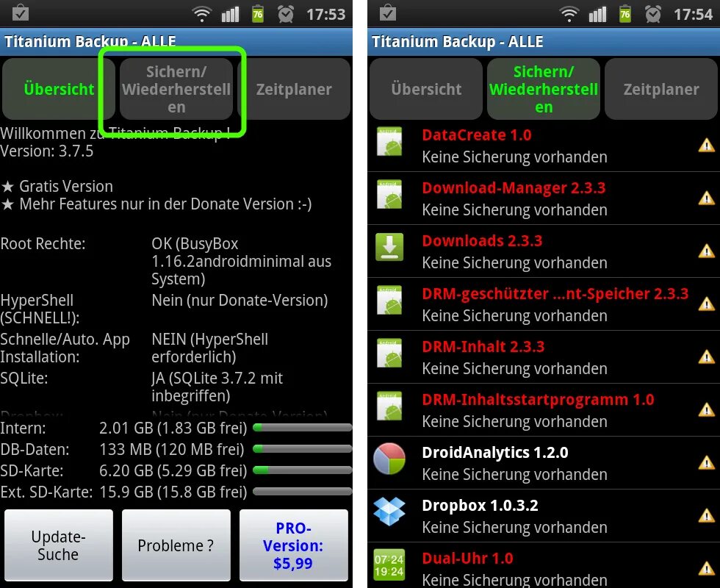Screen dimensions: 720x588
Task: Open Downloads 2.3.3 list entry
Action: pyautogui.click(x=544, y=251)
